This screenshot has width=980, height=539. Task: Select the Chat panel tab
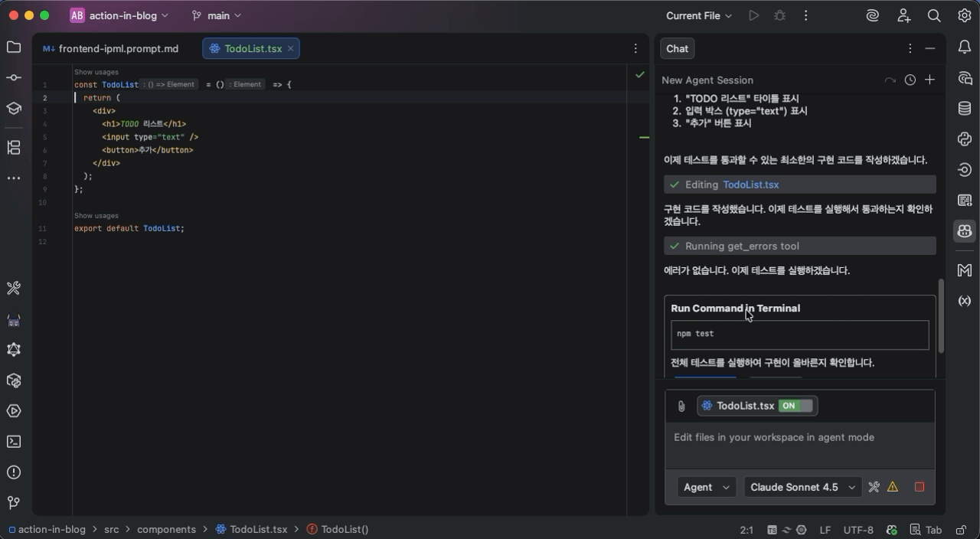tap(677, 48)
